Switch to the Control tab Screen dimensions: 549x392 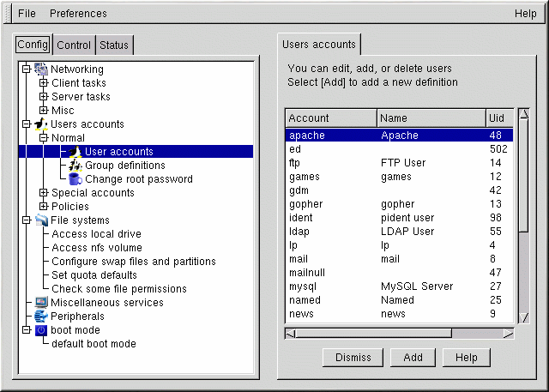click(x=74, y=45)
